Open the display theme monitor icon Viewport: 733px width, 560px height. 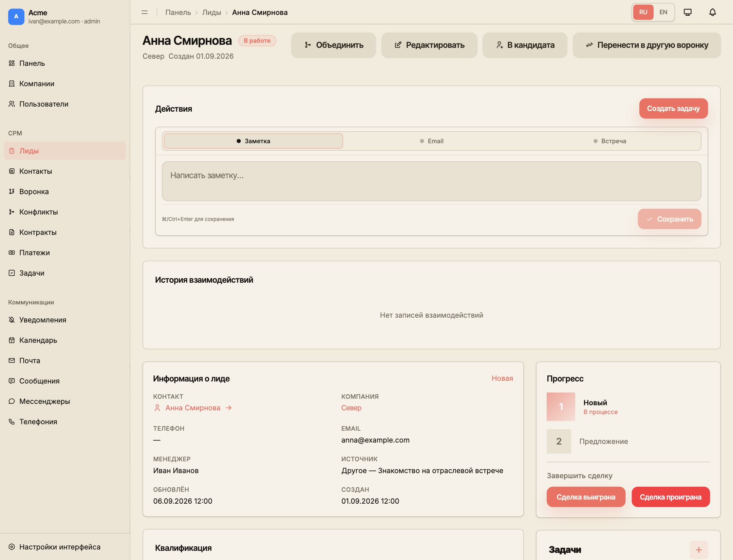point(688,12)
